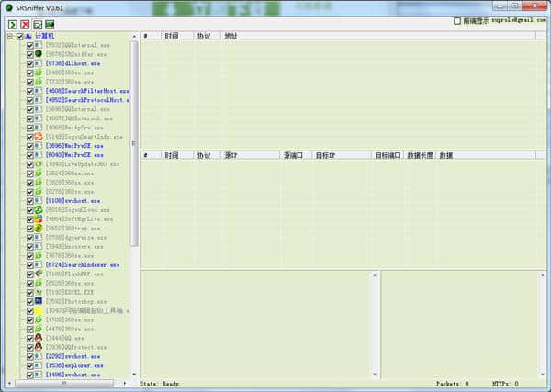Click the fourth toolbar icon with green picture
The height and width of the screenshot is (392, 551).
50,23
